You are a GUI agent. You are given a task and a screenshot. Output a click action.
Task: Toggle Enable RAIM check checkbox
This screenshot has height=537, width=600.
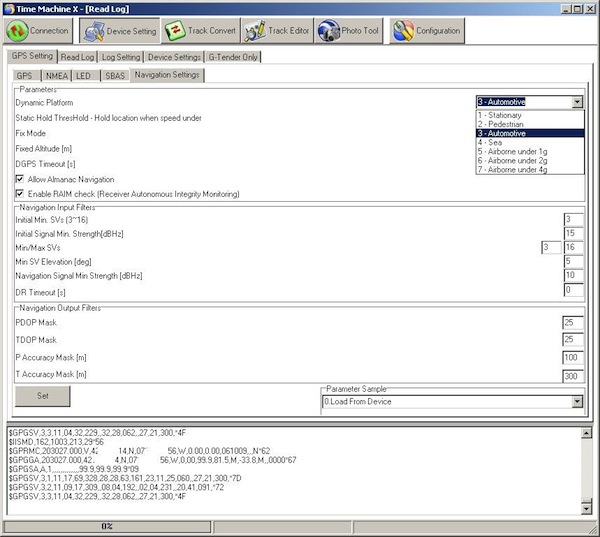click(20, 194)
